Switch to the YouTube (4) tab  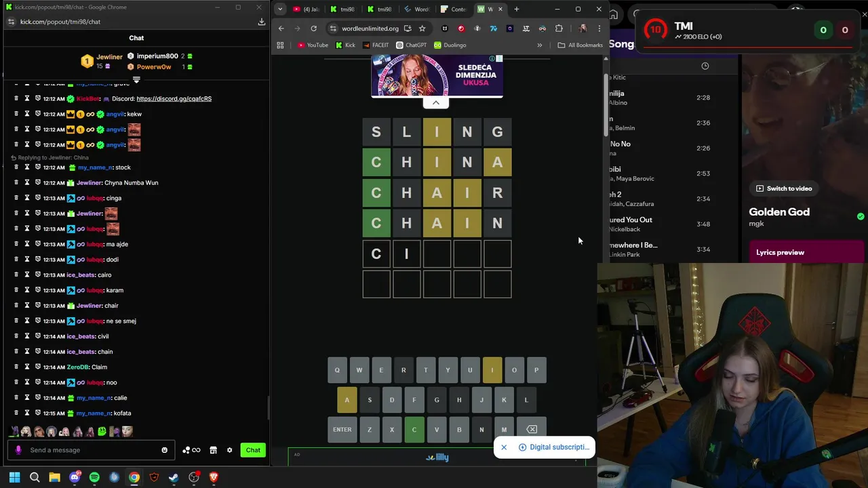click(x=307, y=9)
